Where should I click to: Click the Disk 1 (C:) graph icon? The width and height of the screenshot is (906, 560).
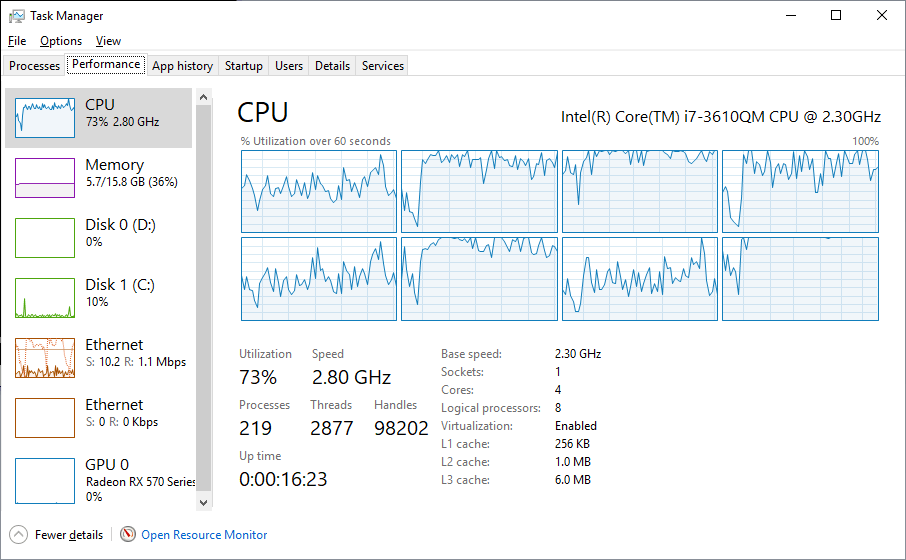[x=45, y=298]
